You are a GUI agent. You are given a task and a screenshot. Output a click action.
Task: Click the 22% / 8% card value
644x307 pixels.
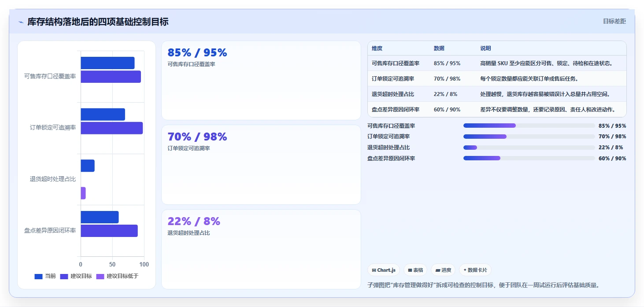pyautogui.click(x=194, y=221)
